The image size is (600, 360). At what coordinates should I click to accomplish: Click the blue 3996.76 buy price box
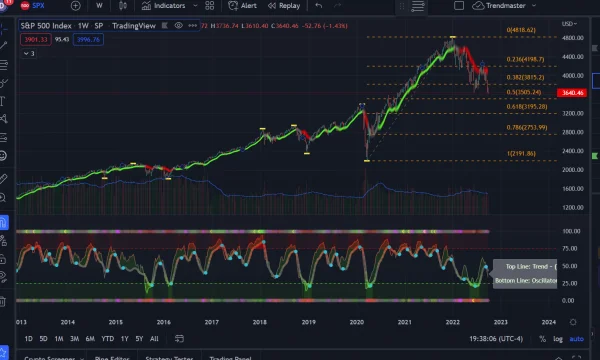pyautogui.click(x=88, y=39)
